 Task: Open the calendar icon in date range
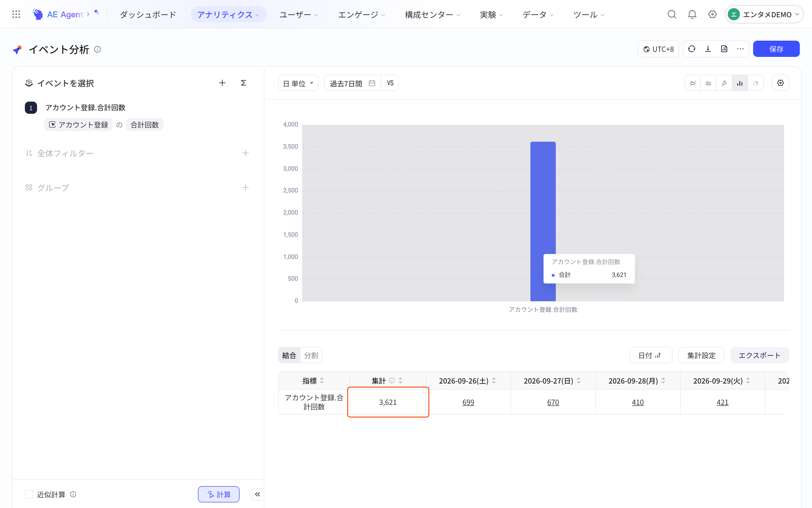(372, 83)
